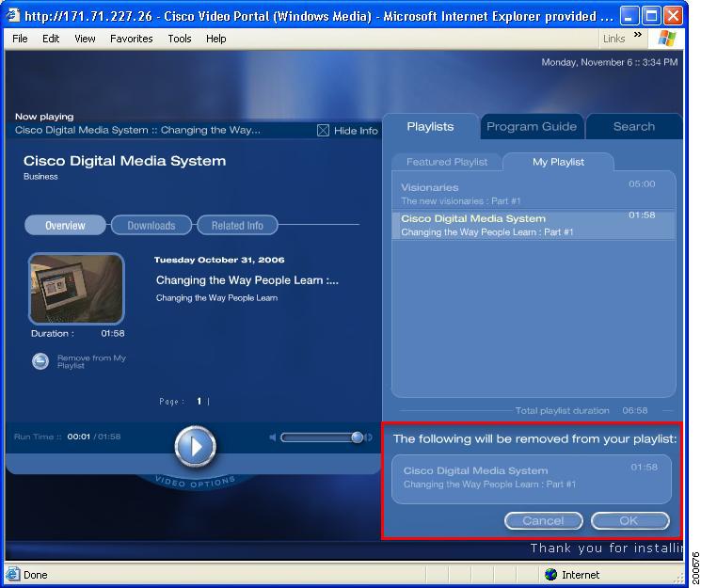Click the scrolling 'Thank you for installing' ticker

click(x=606, y=548)
